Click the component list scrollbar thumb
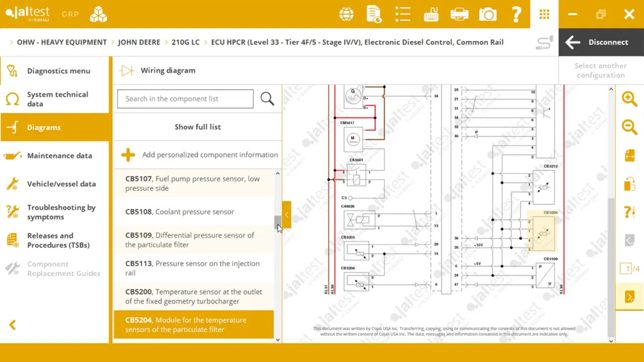644x362 pixels. point(277,222)
